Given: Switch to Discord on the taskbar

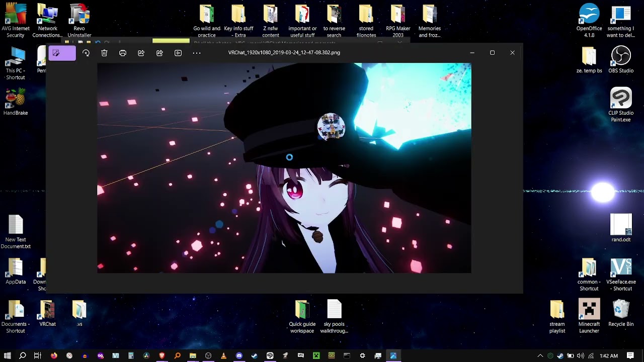Looking at the screenshot, I should 239,356.
